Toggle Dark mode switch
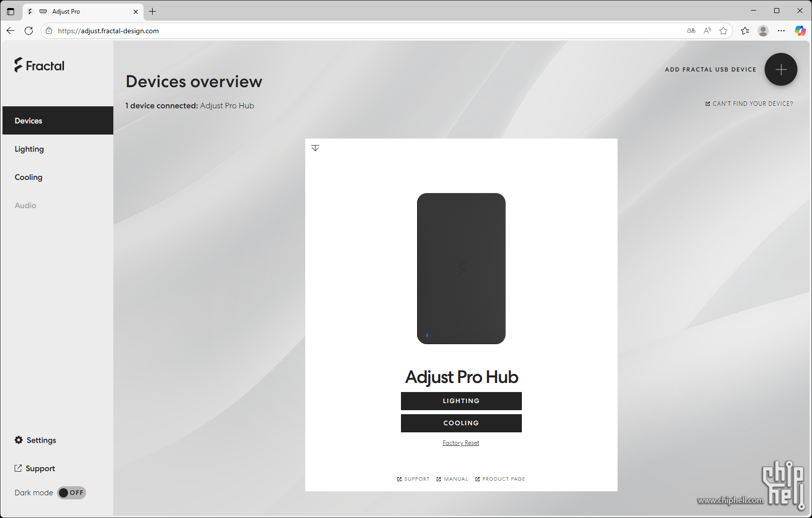 point(72,493)
